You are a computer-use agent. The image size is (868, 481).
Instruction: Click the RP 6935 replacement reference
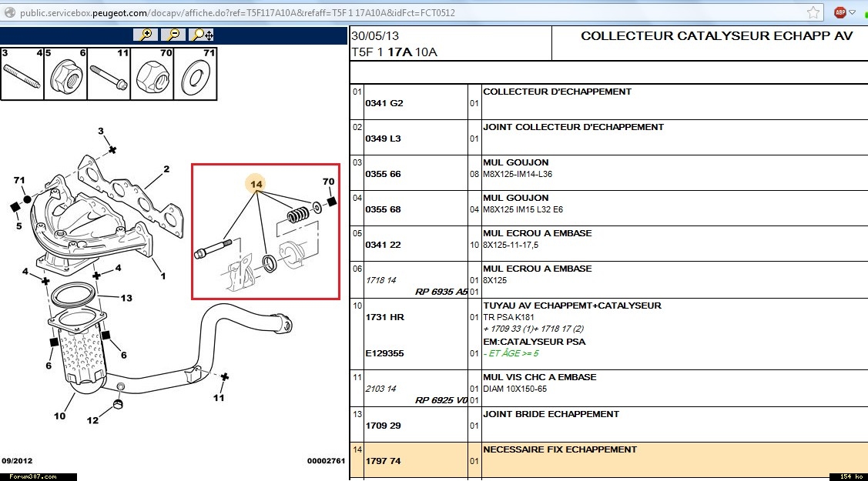point(441,292)
